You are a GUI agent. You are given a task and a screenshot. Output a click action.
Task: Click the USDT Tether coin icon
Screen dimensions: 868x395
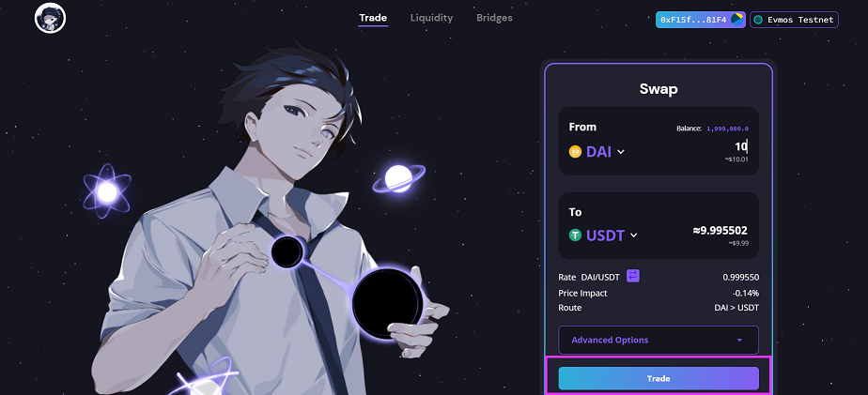pos(575,235)
